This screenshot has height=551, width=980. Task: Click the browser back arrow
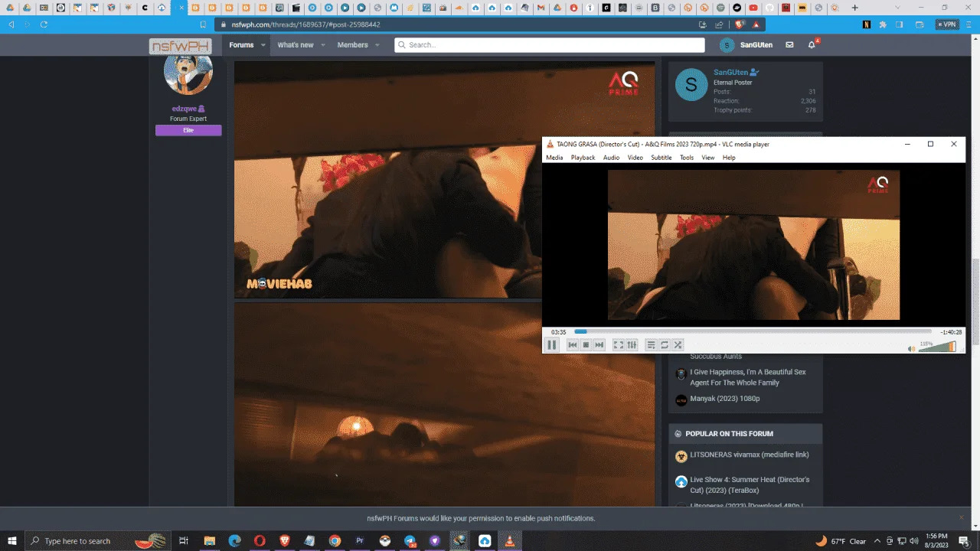click(11, 24)
